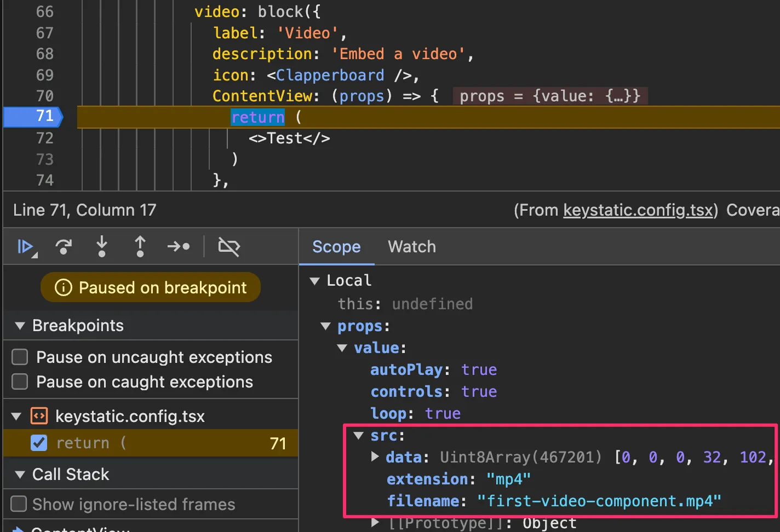Click the keystatic.config.tsx file icon

(39, 417)
